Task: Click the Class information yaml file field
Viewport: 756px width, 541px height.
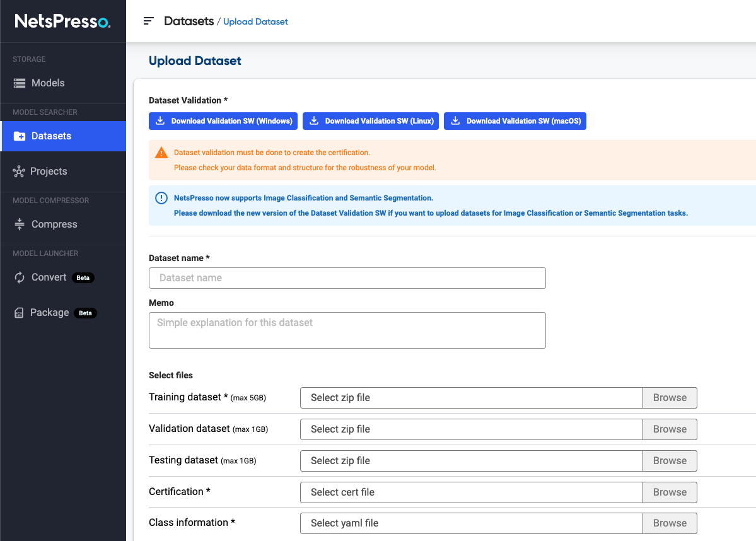Action: 471,523
